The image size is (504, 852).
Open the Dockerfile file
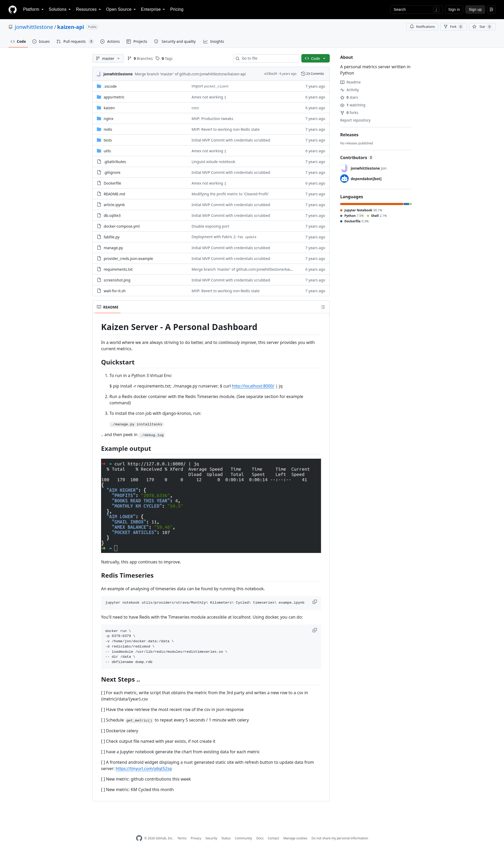click(x=112, y=183)
